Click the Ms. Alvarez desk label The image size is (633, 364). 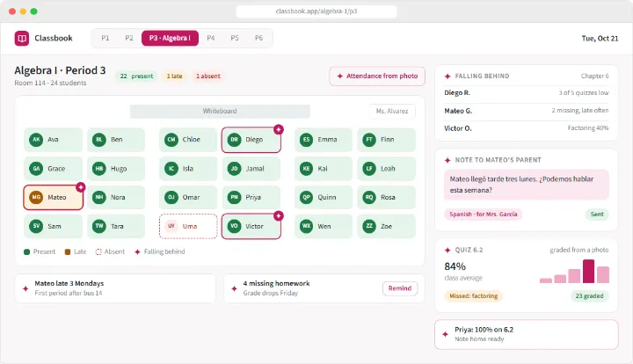pos(392,112)
